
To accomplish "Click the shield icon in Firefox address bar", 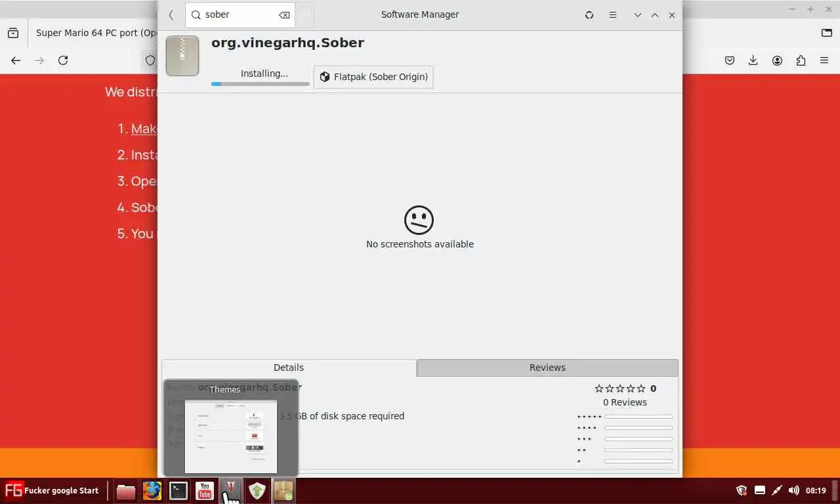I will click(150, 60).
